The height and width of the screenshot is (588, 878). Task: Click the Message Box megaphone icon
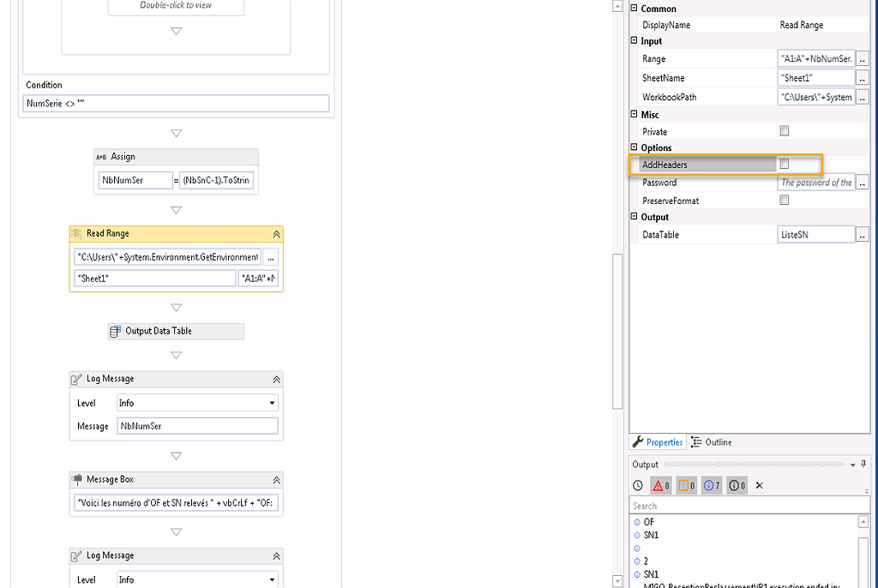(78, 479)
